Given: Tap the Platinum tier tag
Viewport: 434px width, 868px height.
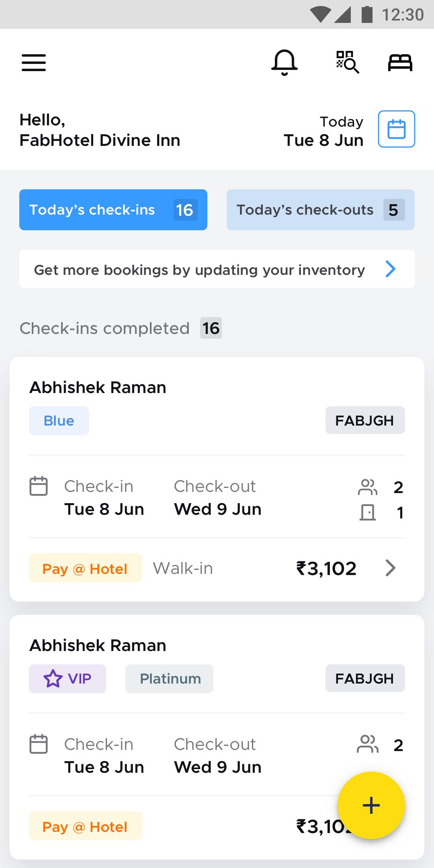Looking at the screenshot, I should (169, 679).
